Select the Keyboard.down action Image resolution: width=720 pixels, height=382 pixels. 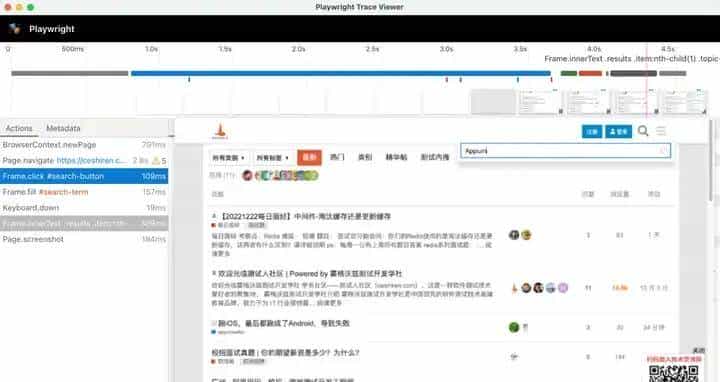coord(84,208)
